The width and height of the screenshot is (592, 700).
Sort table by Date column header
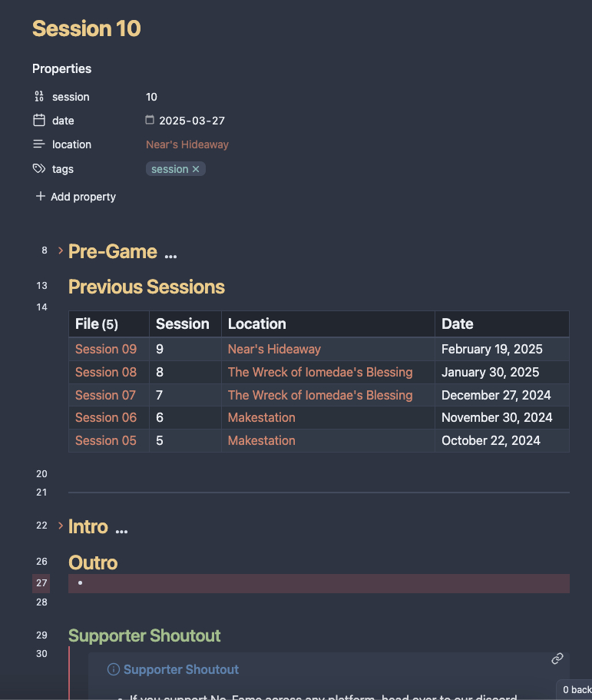pos(458,323)
